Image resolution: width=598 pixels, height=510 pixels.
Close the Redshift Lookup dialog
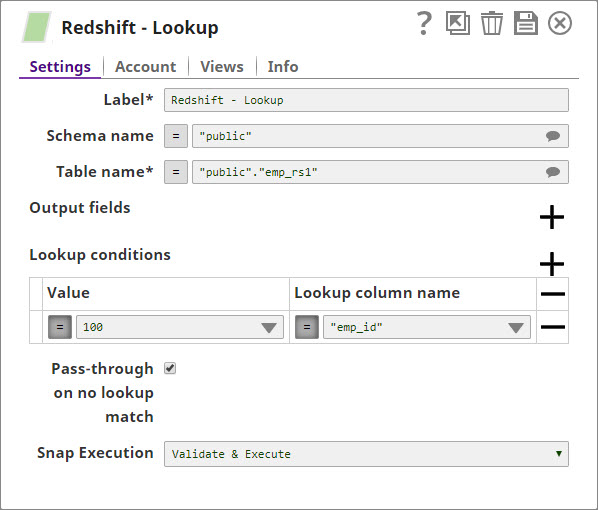(559, 23)
